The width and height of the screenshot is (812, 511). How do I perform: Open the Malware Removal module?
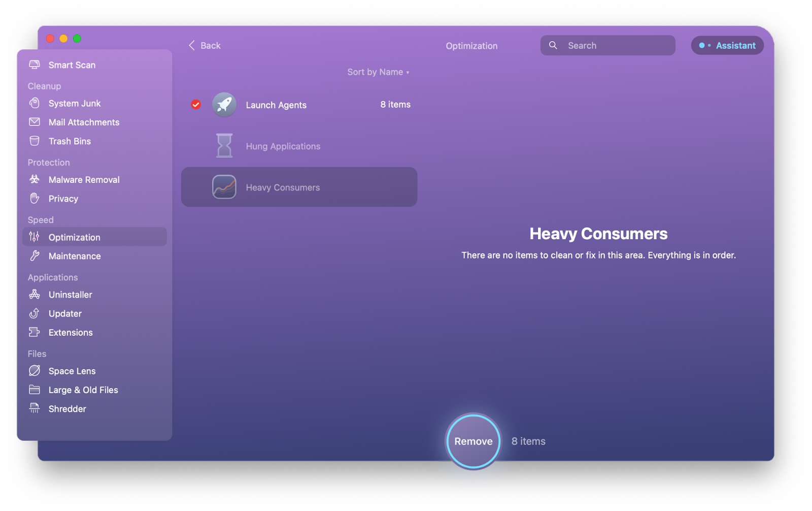pyautogui.click(x=94, y=179)
